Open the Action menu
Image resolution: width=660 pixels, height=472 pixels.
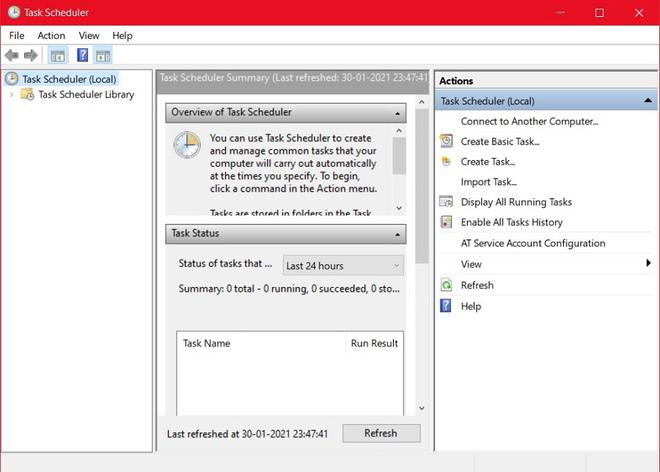pos(51,36)
